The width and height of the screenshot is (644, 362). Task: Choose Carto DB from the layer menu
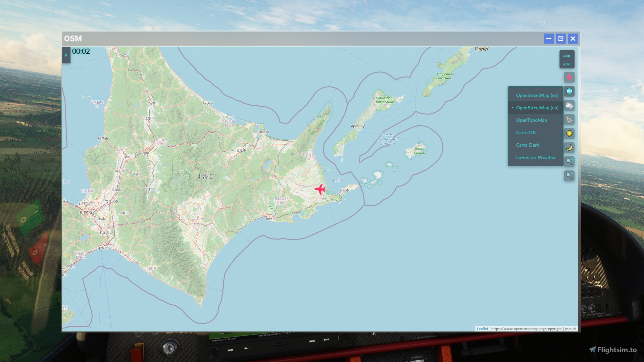coord(526,133)
